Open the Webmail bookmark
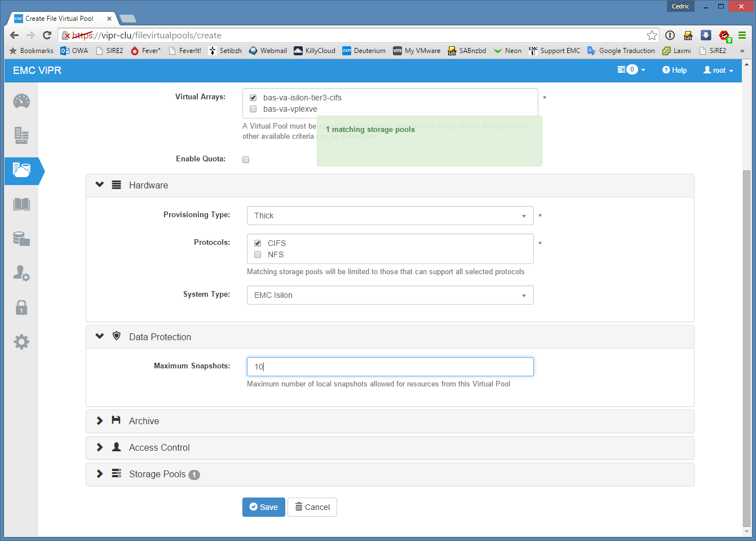The height and width of the screenshot is (541, 756). [x=268, y=51]
